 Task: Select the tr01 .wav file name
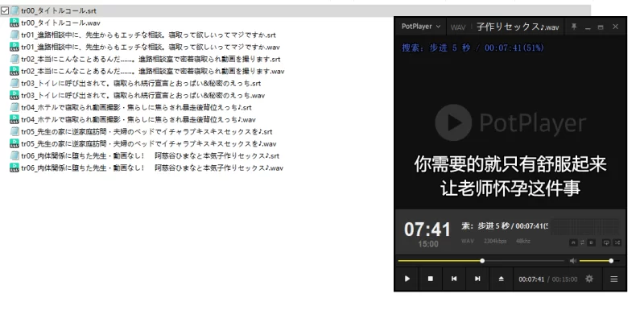click(x=151, y=47)
